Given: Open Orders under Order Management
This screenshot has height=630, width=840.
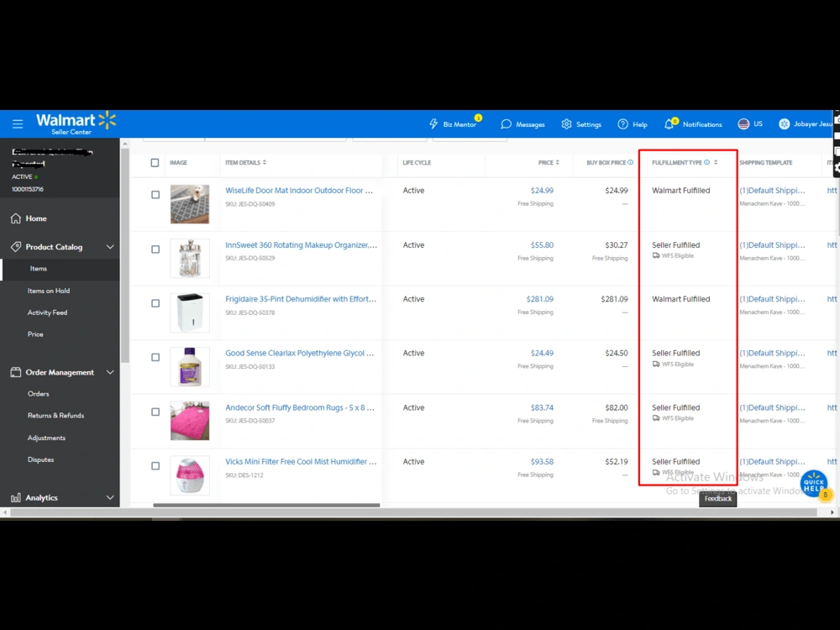Looking at the screenshot, I should click(38, 394).
